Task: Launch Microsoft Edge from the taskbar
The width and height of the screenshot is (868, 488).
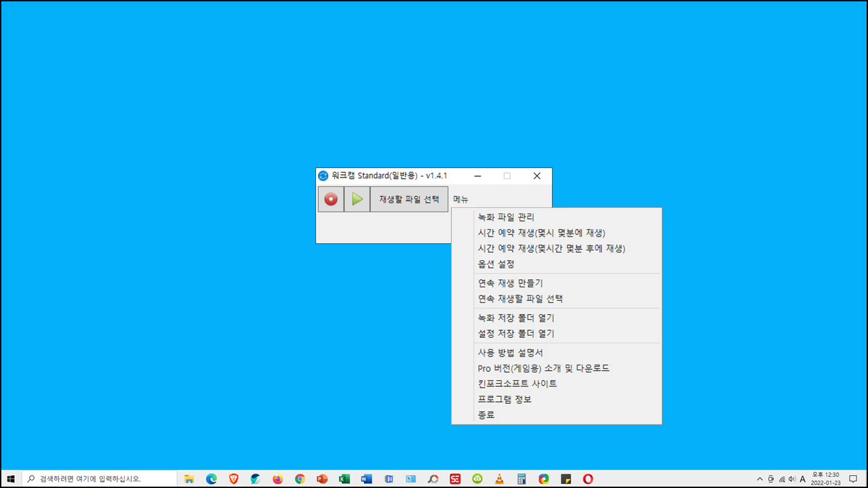Action: coord(212,479)
